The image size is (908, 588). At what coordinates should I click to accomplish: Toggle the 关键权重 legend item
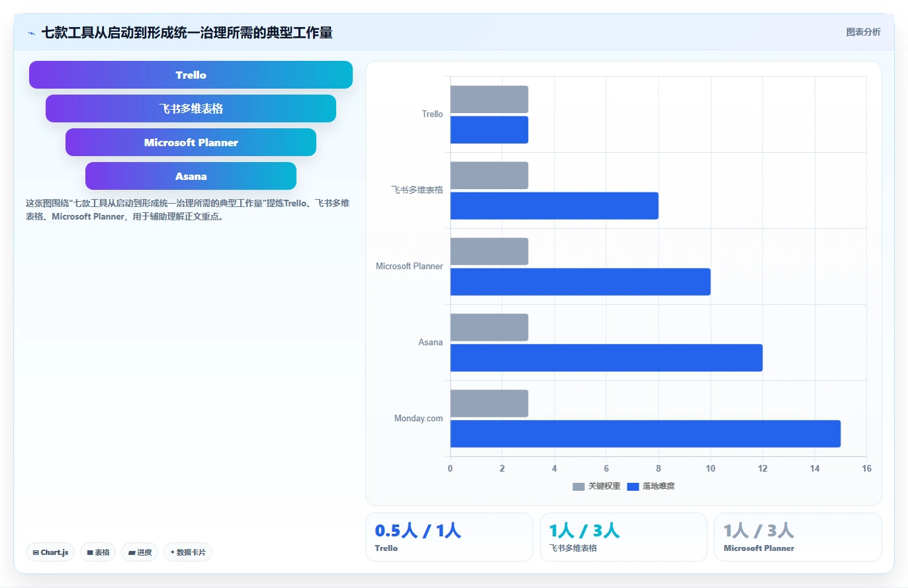tap(596, 486)
